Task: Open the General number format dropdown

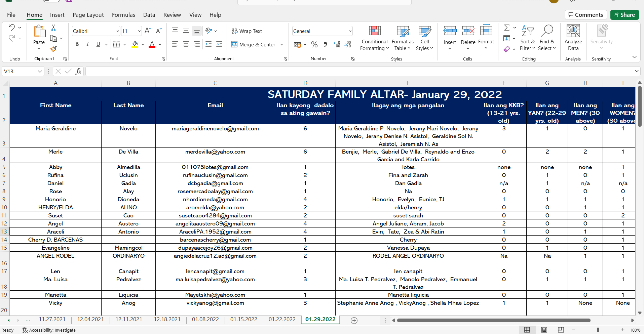Action: (350, 31)
